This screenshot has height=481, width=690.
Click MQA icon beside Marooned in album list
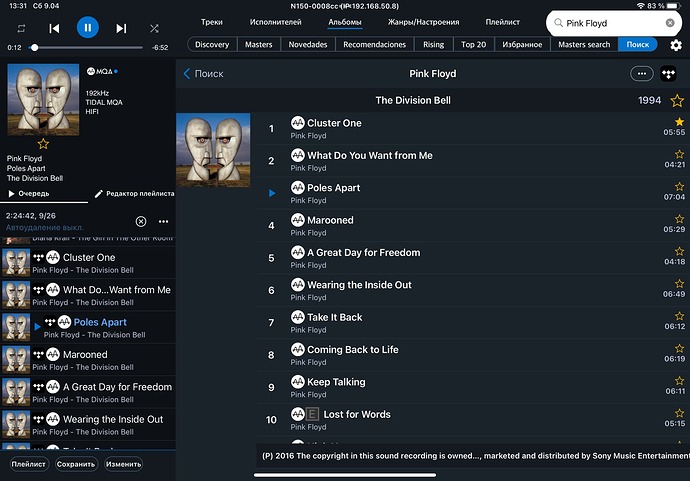coord(298,219)
